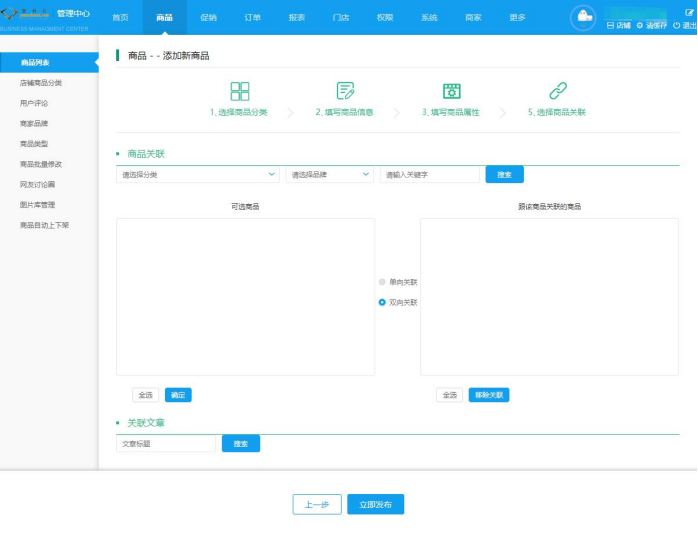Open the user avatar icon in header
The height and width of the screenshot is (533, 698).
pos(583,18)
